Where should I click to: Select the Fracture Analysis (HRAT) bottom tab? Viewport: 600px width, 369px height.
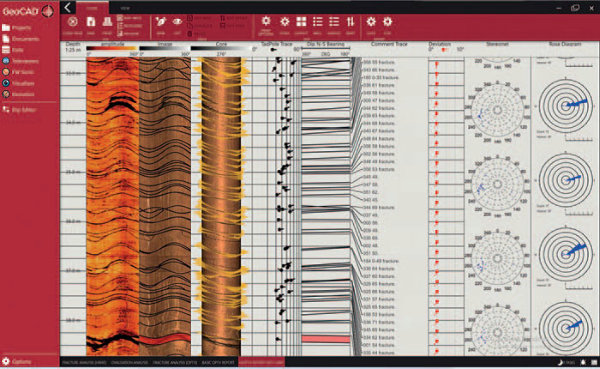[84, 362]
